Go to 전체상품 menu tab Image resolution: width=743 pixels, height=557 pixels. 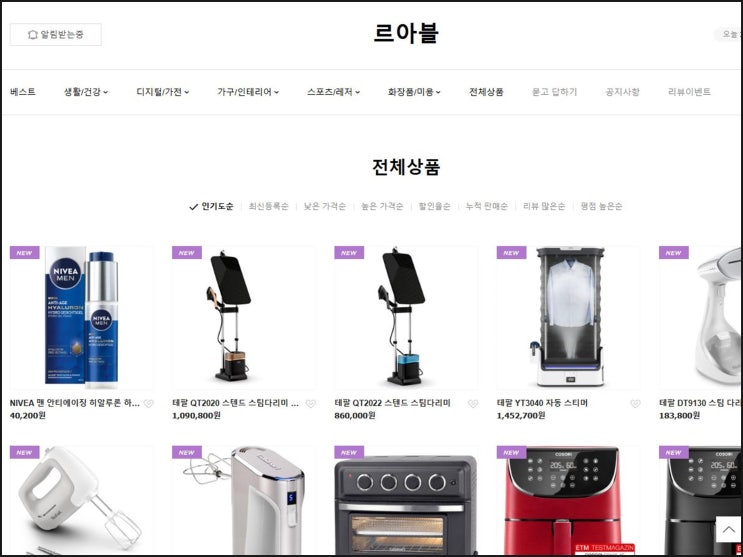pyautogui.click(x=486, y=92)
